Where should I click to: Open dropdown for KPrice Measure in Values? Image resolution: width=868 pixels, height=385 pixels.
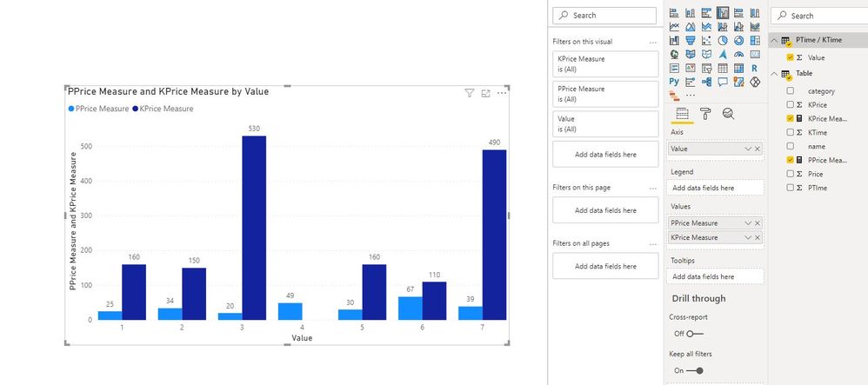pyautogui.click(x=748, y=237)
